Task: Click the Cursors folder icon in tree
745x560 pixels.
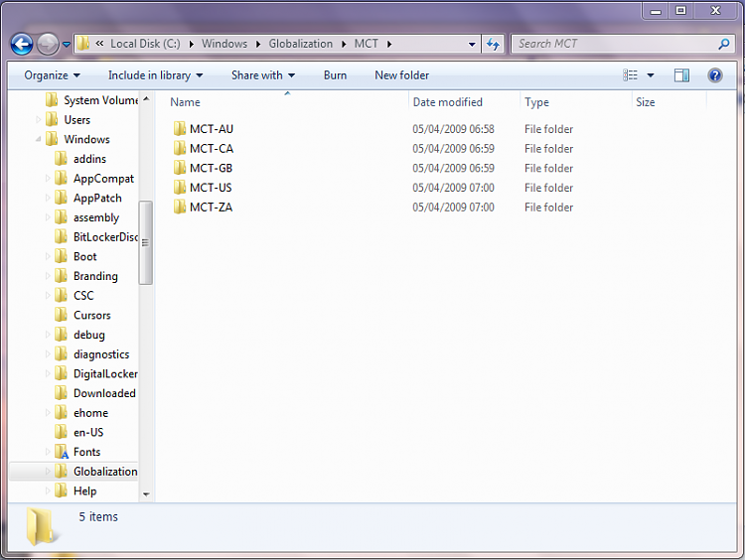Action: 61,314
